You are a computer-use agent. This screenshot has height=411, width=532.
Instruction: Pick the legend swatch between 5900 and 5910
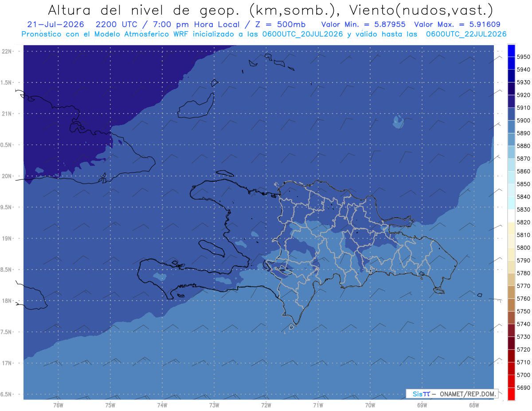point(511,114)
